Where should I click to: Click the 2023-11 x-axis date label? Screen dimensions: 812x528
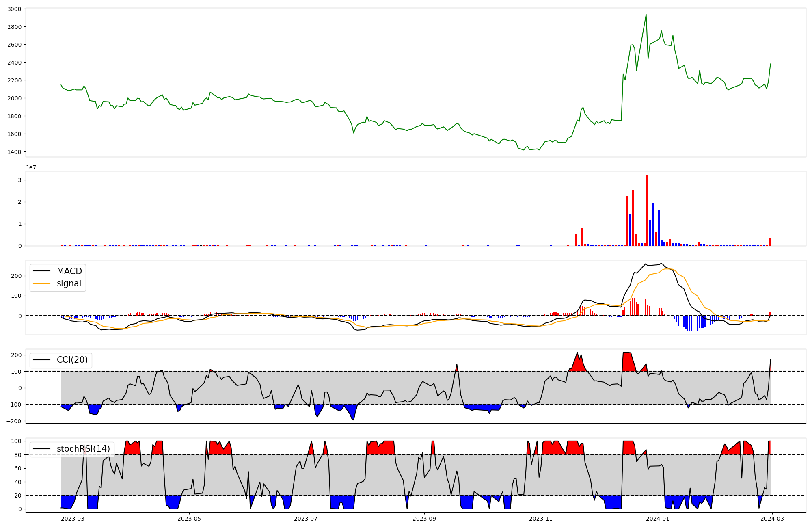[x=541, y=519]
